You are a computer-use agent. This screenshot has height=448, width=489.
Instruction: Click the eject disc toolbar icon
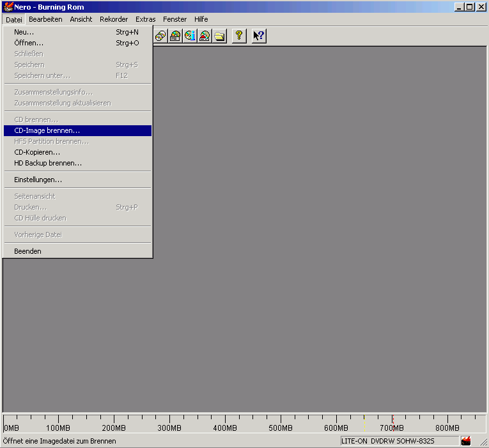click(205, 36)
